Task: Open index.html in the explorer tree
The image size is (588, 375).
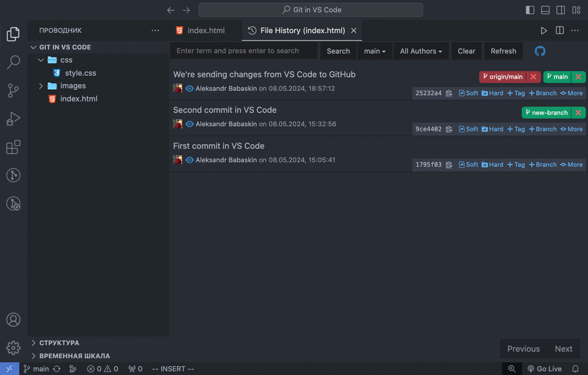Action: pyautogui.click(x=79, y=99)
